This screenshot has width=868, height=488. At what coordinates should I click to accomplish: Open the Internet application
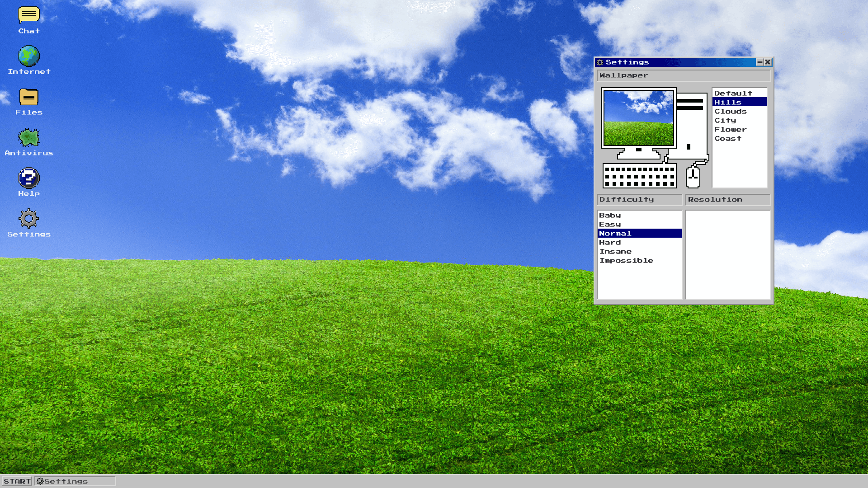pos(29,56)
